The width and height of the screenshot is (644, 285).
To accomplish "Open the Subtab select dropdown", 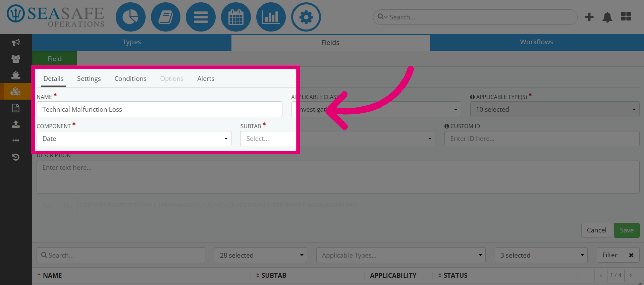I will pyautogui.click(x=337, y=139).
